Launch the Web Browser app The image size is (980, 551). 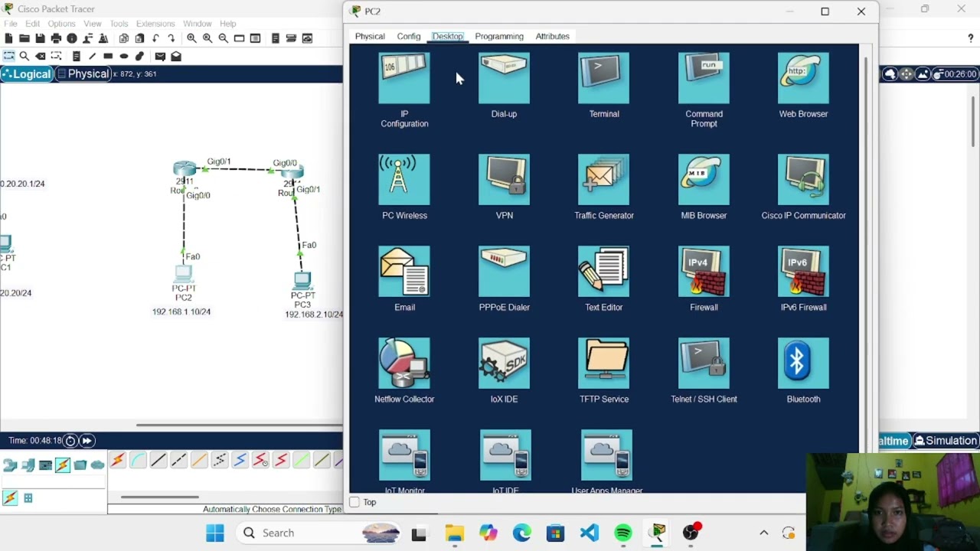click(803, 79)
